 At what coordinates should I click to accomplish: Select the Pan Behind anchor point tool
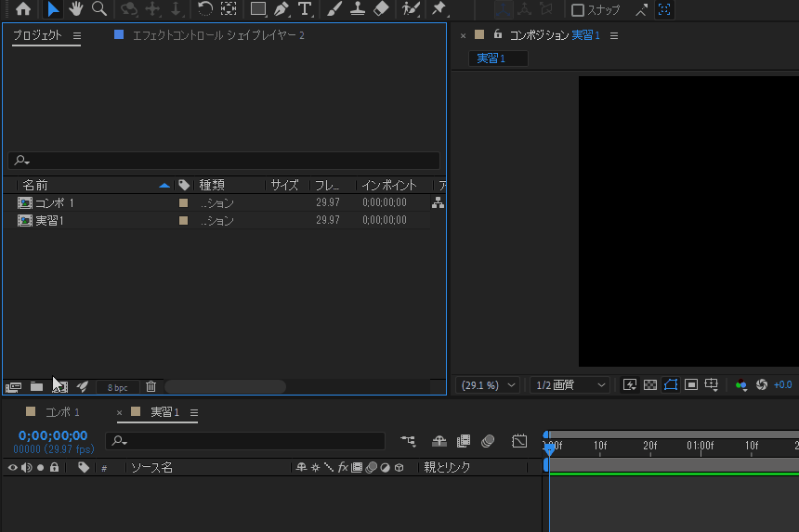[x=229, y=8]
